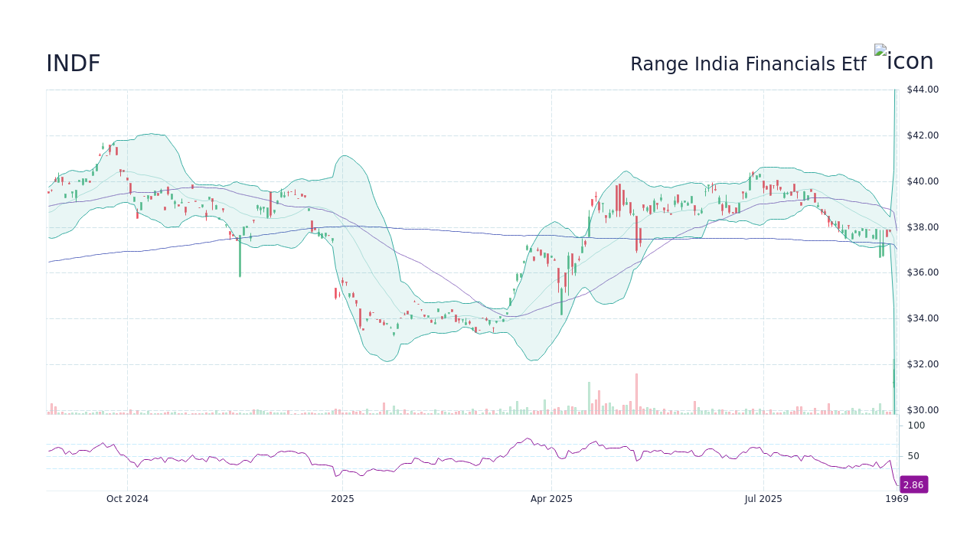This screenshot has width=980, height=551.
Task: Click the $38.00 price axis label
Action: click(x=921, y=227)
